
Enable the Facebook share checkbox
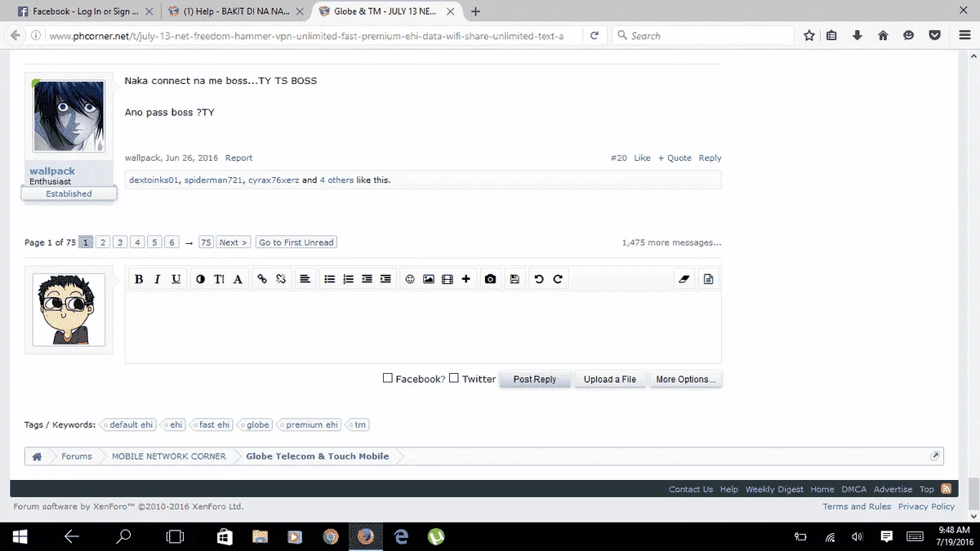coord(388,378)
